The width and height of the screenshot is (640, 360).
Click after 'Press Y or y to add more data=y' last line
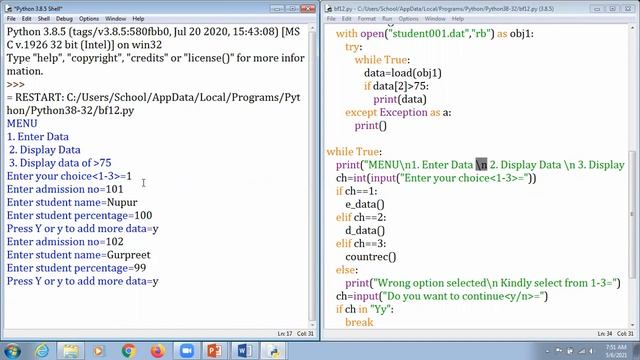click(x=160, y=281)
